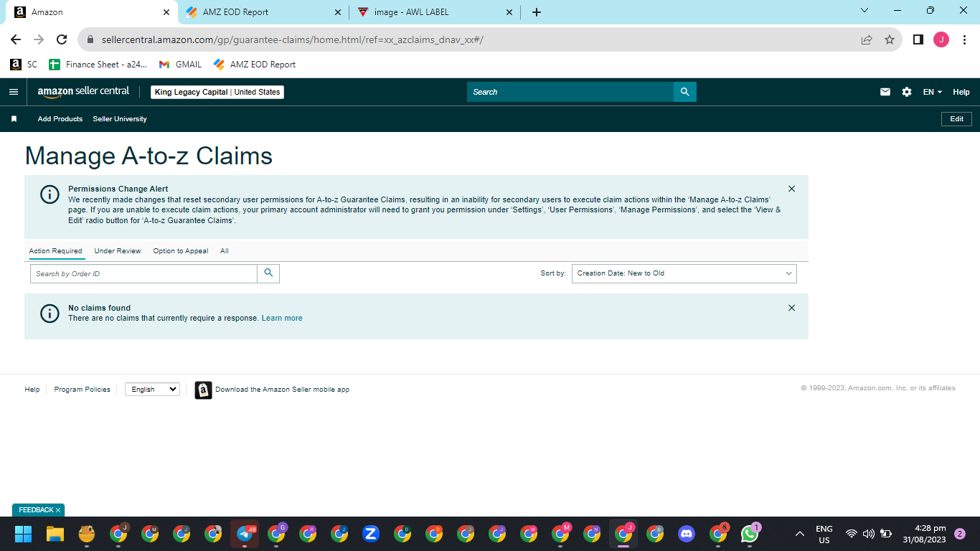This screenshot has width=980, height=551.
Task: Click the Order ID search magnifier button
Action: [x=268, y=273]
